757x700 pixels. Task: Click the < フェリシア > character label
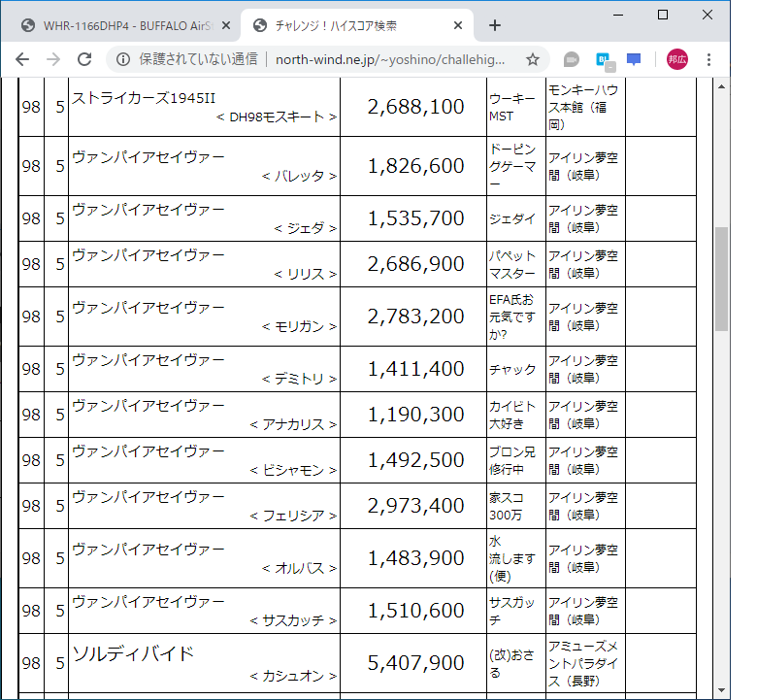pyautogui.click(x=293, y=516)
